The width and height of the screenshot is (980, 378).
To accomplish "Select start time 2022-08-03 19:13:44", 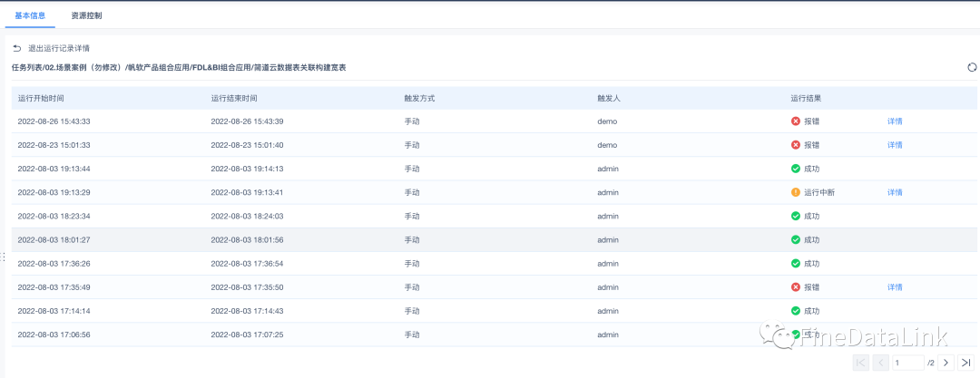I will pos(54,169).
